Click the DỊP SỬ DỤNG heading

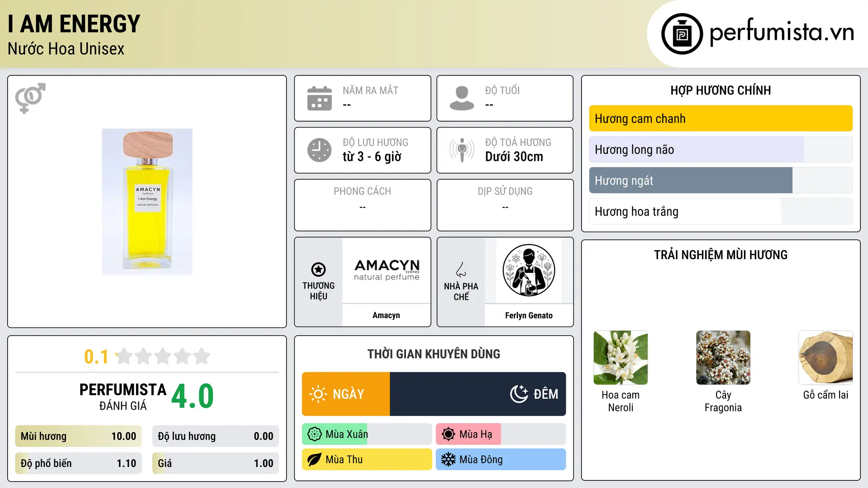click(x=505, y=191)
